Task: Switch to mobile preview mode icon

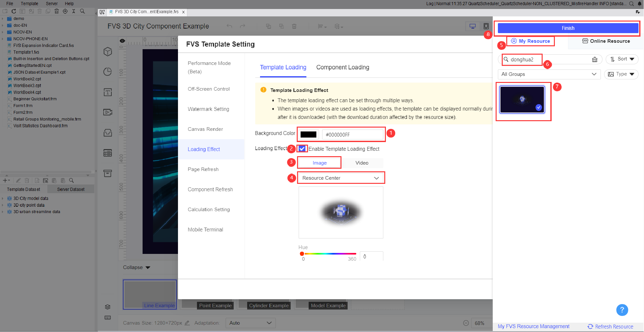Action: (x=486, y=26)
